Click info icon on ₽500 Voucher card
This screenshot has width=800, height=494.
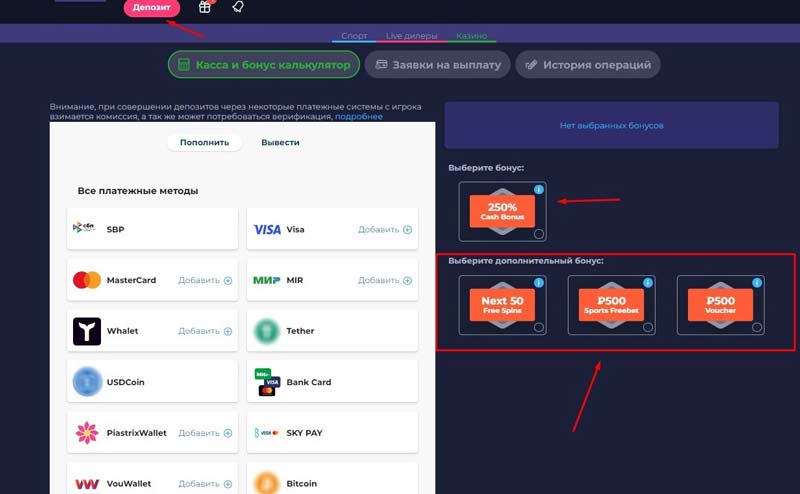(x=756, y=284)
